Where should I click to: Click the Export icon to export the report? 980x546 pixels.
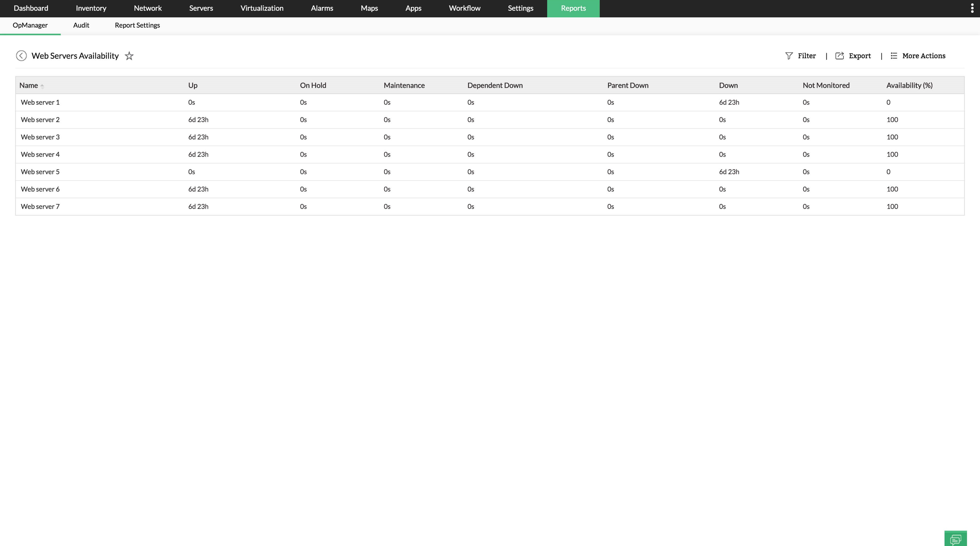click(840, 56)
